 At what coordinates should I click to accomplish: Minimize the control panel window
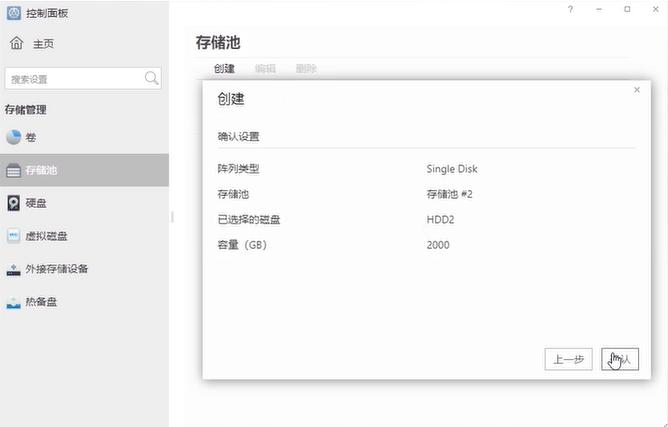(x=599, y=9)
